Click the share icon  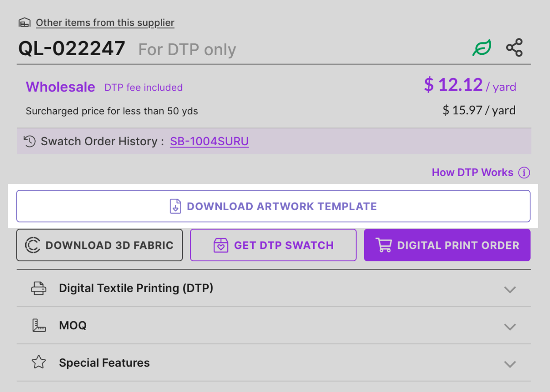[514, 48]
